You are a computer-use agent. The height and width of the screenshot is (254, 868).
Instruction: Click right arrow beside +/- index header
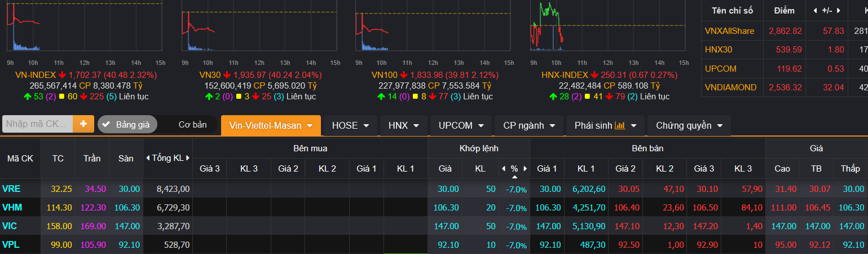click(x=840, y=11)
